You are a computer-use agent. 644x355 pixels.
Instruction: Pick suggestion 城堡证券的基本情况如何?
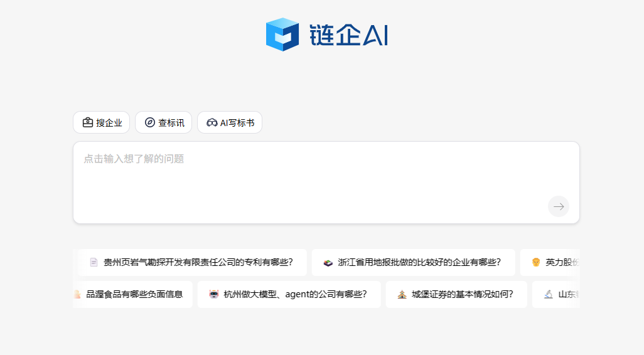[x=456, y=294]
